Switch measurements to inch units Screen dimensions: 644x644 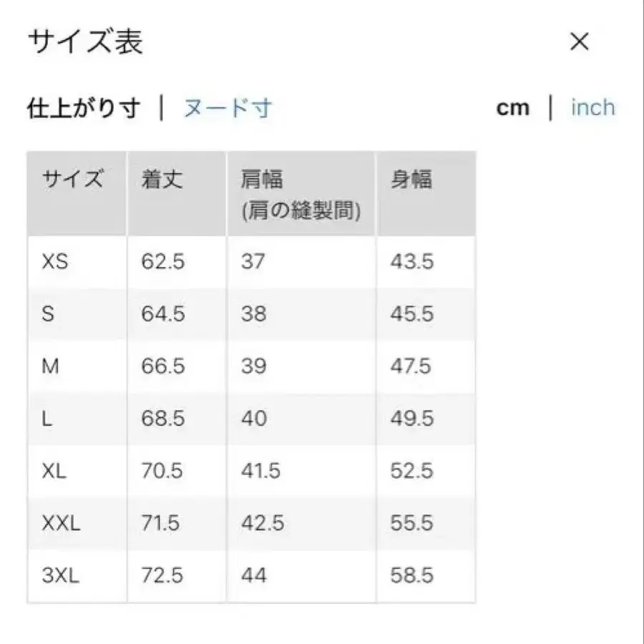(x=592, y=107)
